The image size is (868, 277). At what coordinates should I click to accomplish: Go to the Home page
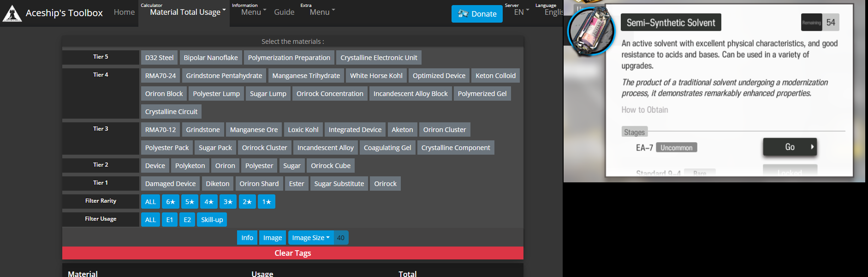125,12
